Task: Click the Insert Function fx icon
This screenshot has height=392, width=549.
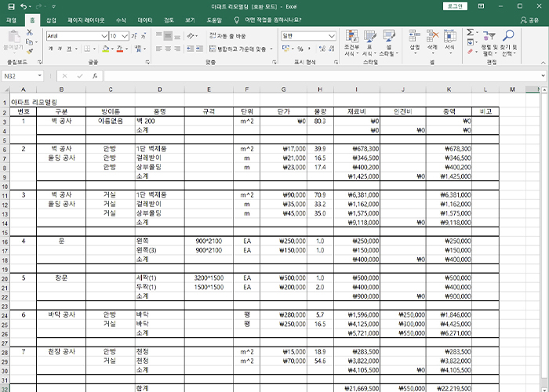Action: coord(93,76)
